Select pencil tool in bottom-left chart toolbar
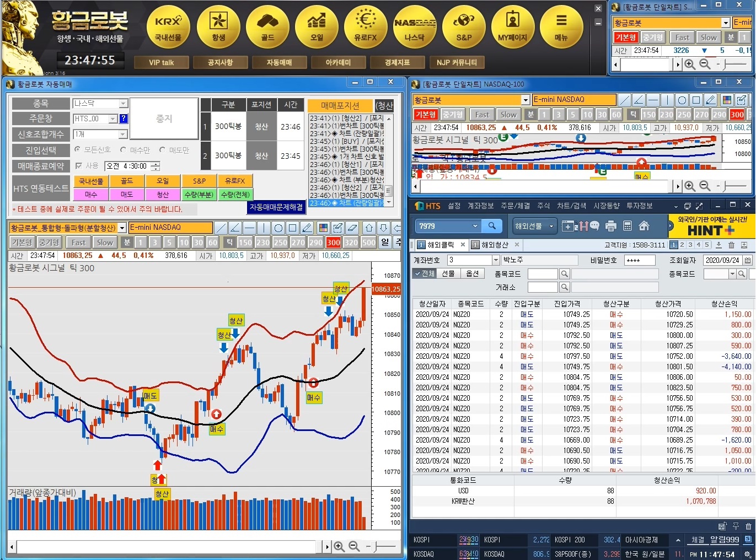 pyautogui.click(x=307, y=228)
